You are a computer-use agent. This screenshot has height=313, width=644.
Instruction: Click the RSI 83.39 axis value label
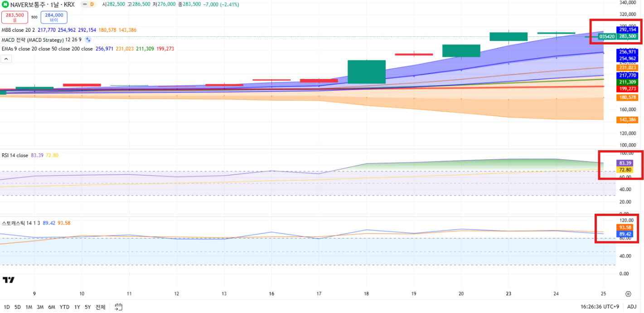coord(625,163)
